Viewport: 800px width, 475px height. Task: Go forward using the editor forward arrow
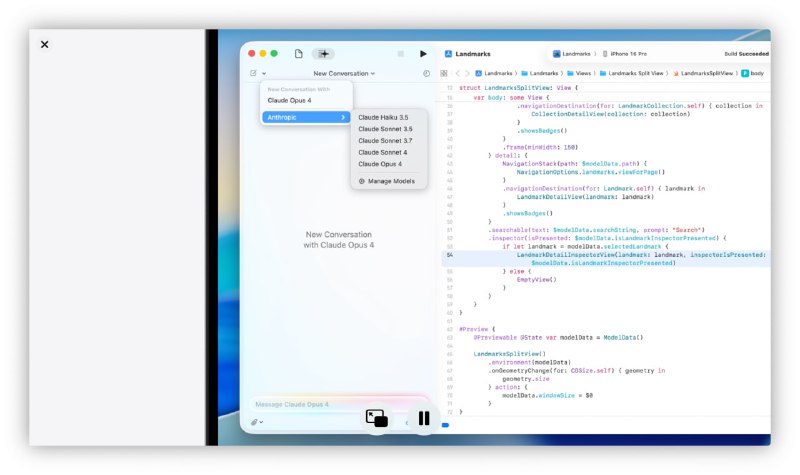[x=467, y=73]
